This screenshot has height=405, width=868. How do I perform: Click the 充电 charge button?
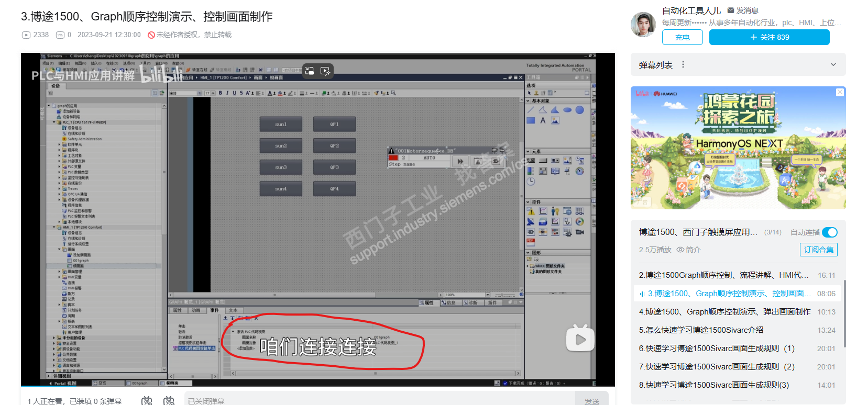click(683, 37)
